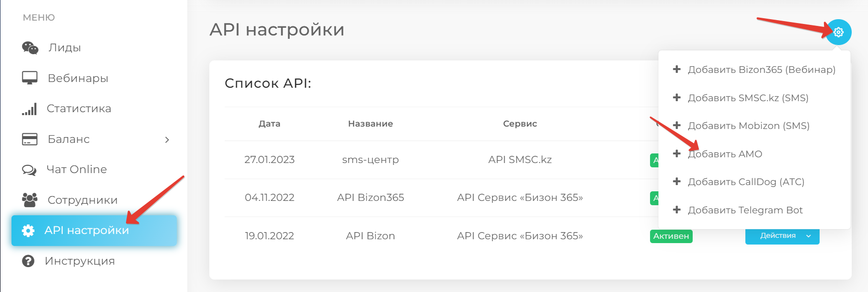Open the Действия dropdown for API Bizon
The height and width of the screenshot is (292, 868).
coord(782,236)
